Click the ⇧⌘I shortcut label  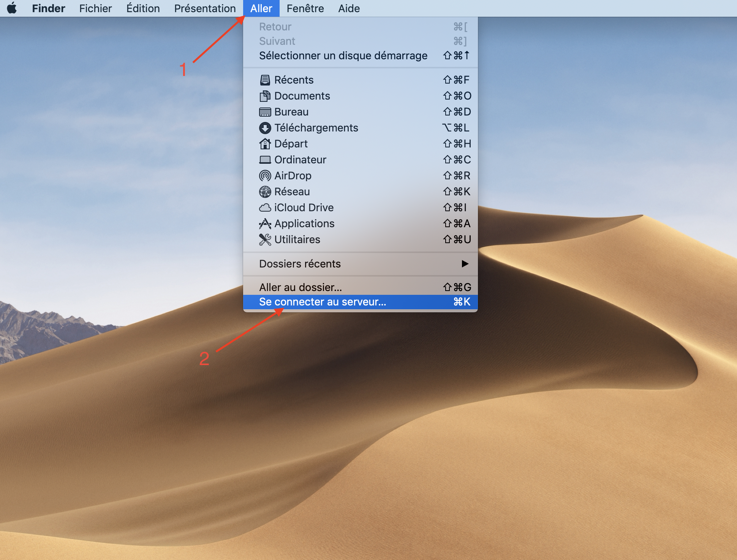(455, 207)
